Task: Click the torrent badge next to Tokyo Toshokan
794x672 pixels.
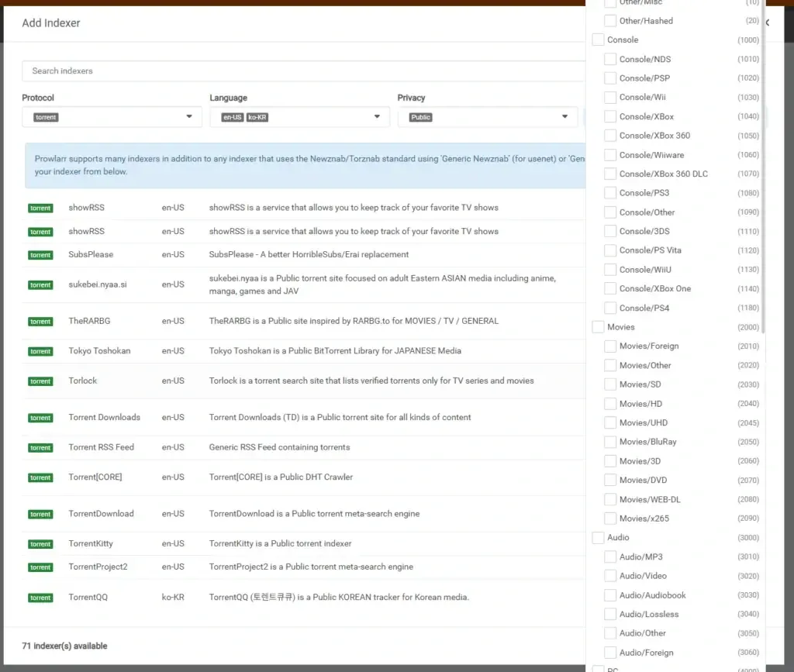Action: [x=40, y=350]
